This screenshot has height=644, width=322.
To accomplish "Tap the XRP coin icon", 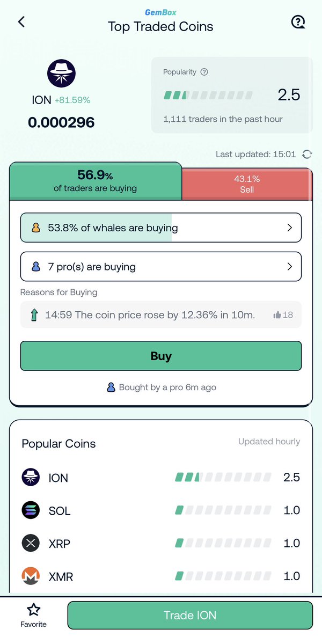I will pyautogui.click(x=31, y=544).
